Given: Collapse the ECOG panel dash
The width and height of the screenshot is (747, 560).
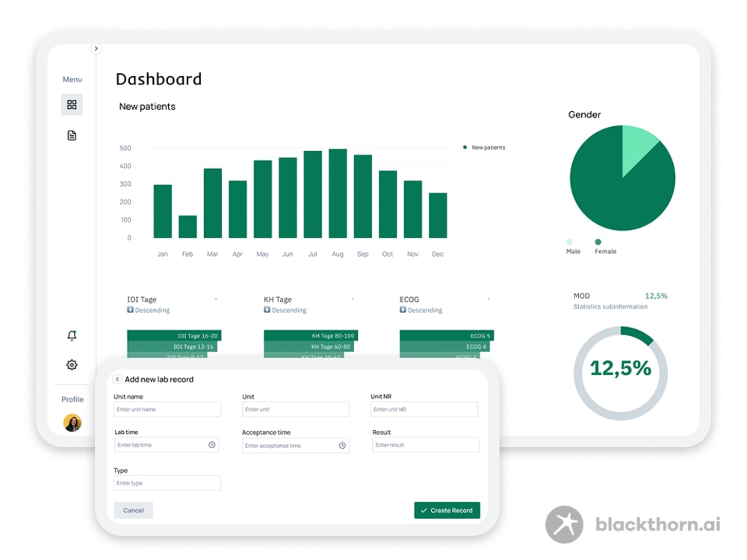Looking at the screenshot, I should pyautogui.click(x=489, y=299).
